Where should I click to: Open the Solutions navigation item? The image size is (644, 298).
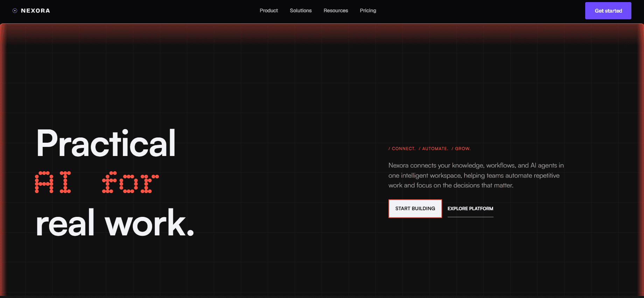(x=301, y=10)
